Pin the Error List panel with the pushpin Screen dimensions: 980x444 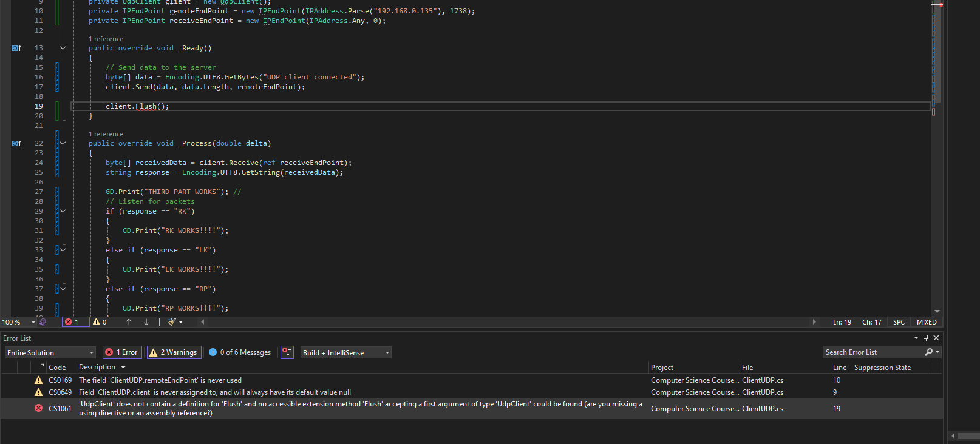pos(926,338)
